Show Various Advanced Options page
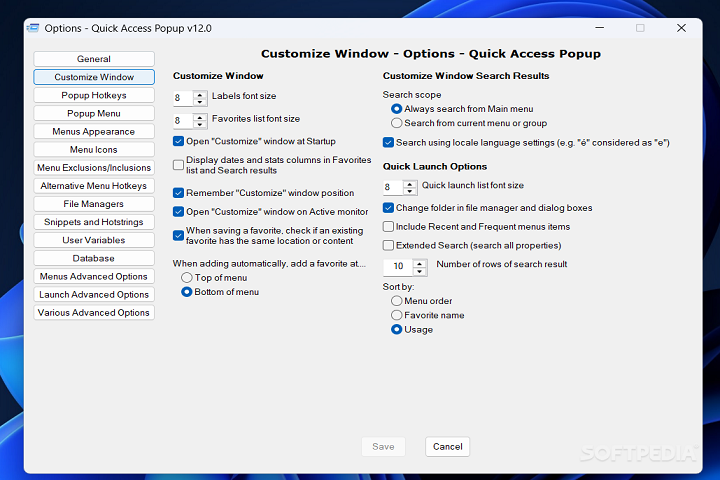 tap(94, 313)
